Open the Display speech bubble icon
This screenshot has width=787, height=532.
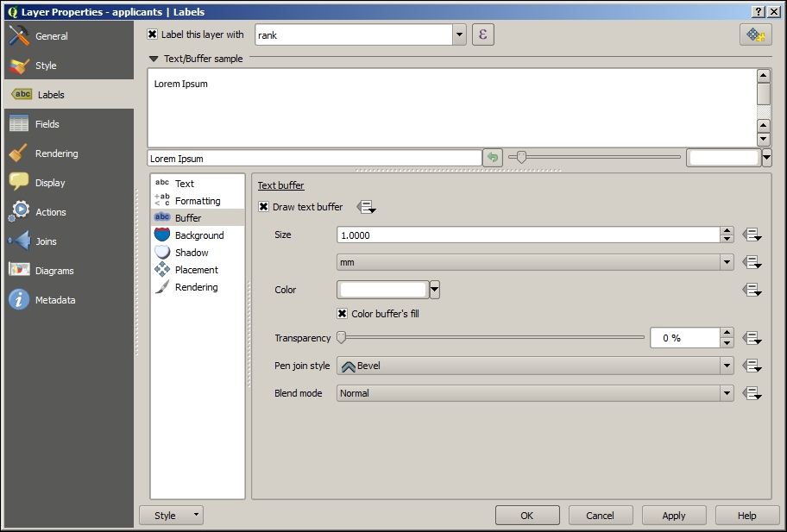[x=19, y=183]
